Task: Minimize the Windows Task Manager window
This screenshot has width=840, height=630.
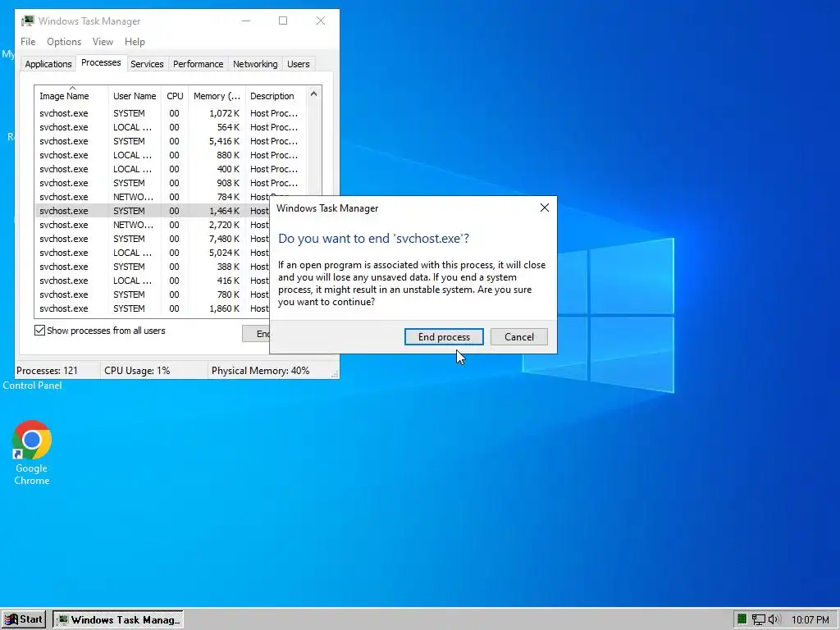Action: 246,21
